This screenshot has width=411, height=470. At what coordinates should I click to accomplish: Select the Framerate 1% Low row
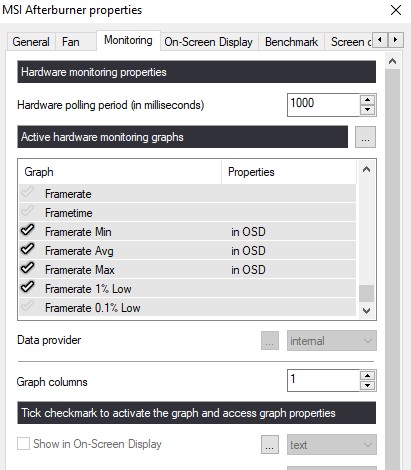[x=187, y=289]
